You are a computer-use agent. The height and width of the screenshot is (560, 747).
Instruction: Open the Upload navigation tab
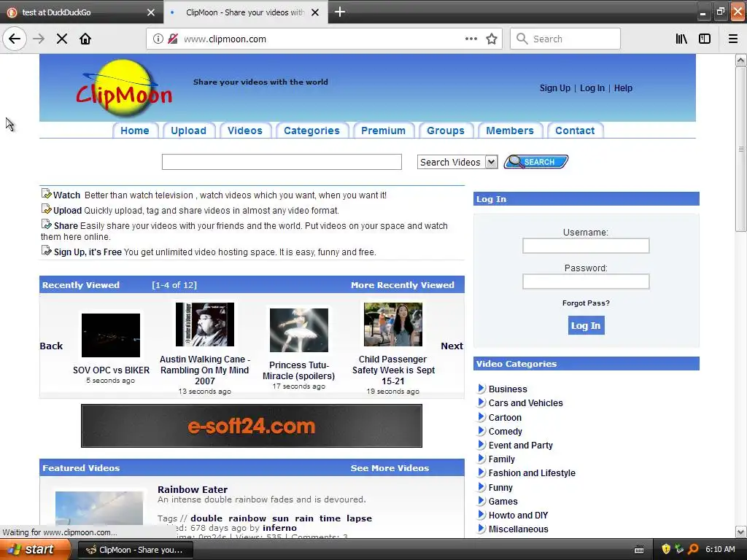point(189,131)
